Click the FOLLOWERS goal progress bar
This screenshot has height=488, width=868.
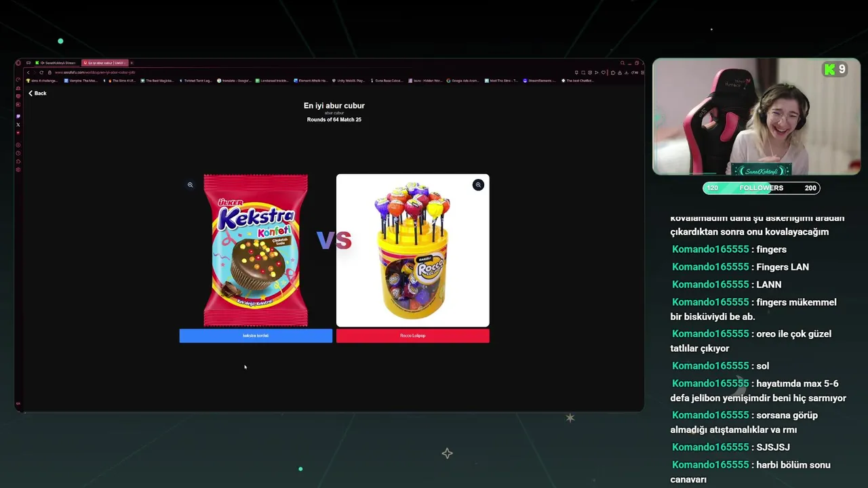(761, 188)
